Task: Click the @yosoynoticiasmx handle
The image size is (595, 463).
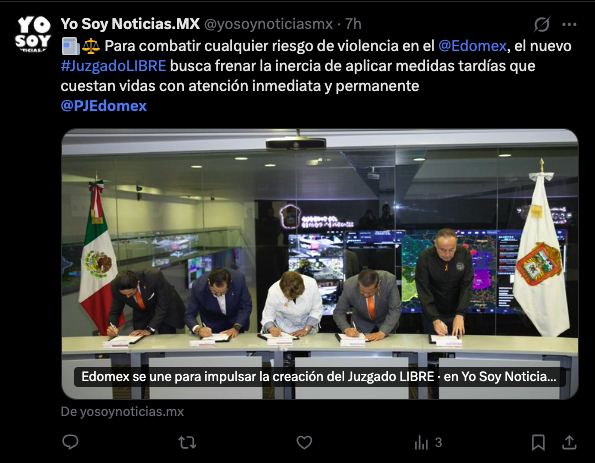Action: [x=269, y=24]
